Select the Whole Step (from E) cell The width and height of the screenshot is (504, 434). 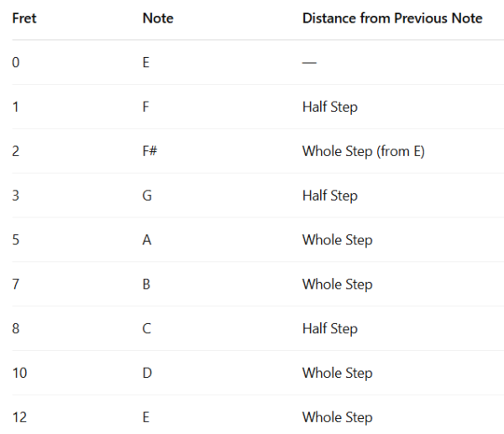click(x=364, y=152)
